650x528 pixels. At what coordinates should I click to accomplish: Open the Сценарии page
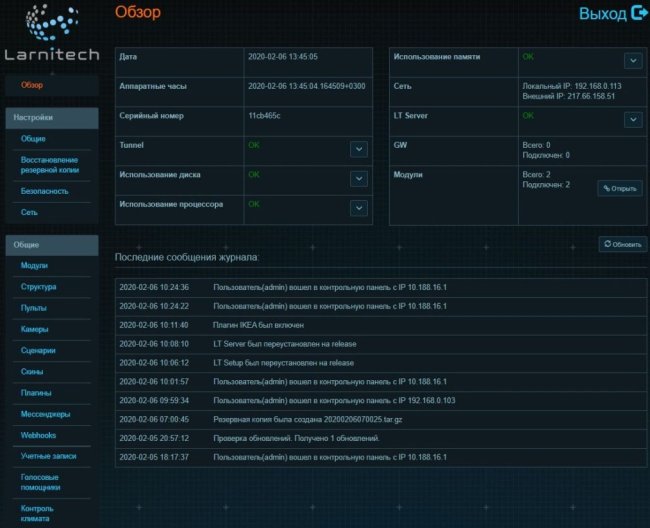click(x=38, y=351)
